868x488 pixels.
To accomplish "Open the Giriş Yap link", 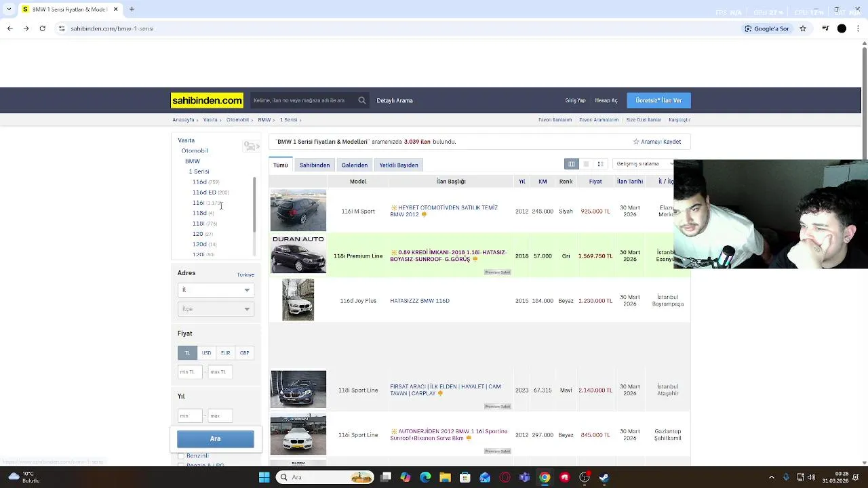I will click(575, 100).
